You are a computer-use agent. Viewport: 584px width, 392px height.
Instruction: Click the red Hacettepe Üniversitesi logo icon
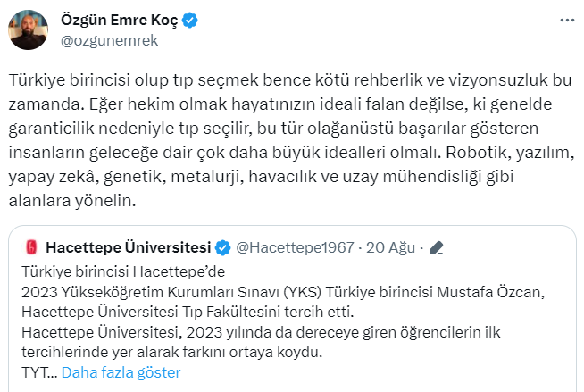pyautogui.click(x=30, y=246)
